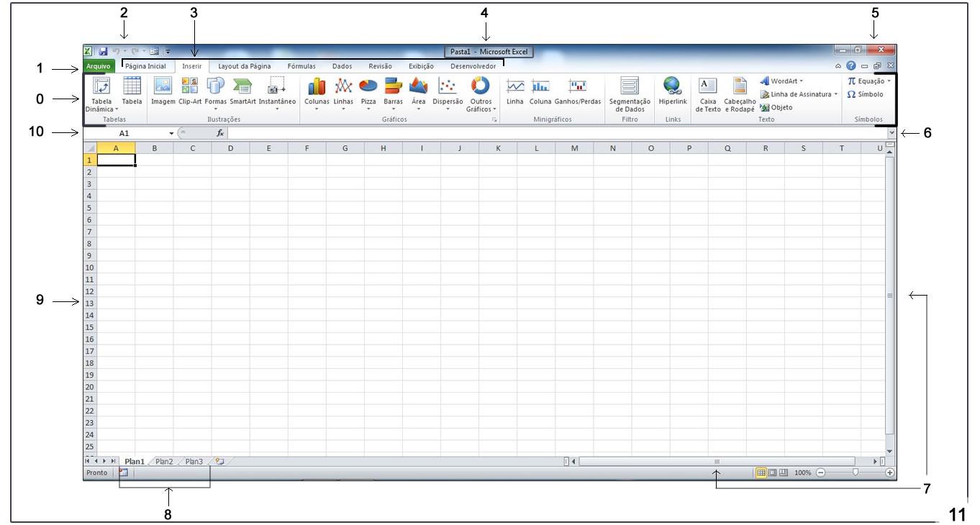Switch to Página Inicial tab
The height and width of the screenshot is (525, 980).
point(145,66)
